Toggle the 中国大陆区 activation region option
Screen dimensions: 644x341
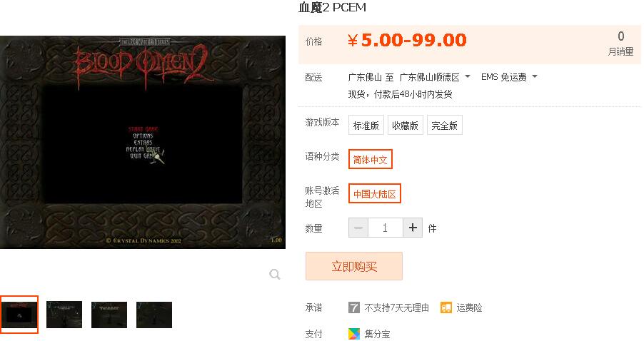pos(375,193)
